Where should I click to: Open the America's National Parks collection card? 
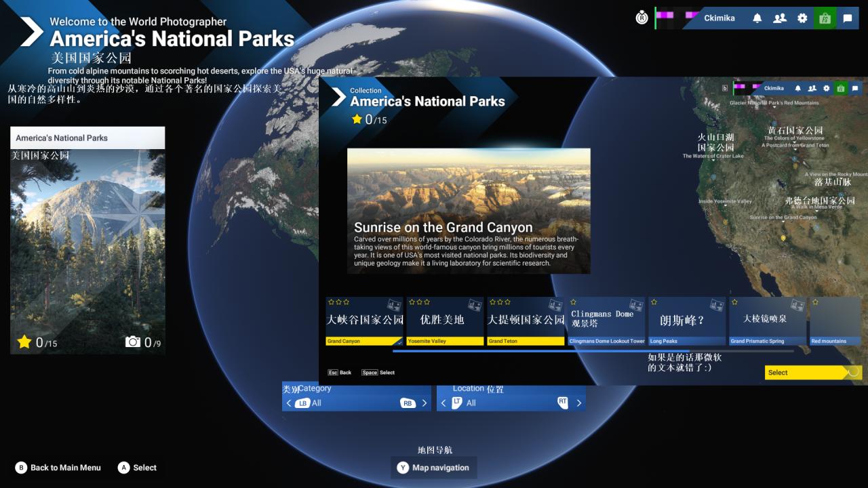click(x=87, y=240)
